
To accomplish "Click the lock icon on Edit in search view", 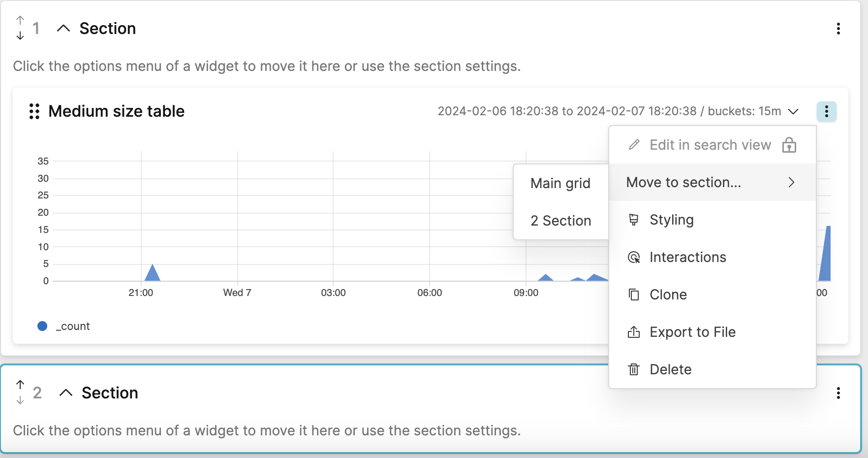I will 789,145.
